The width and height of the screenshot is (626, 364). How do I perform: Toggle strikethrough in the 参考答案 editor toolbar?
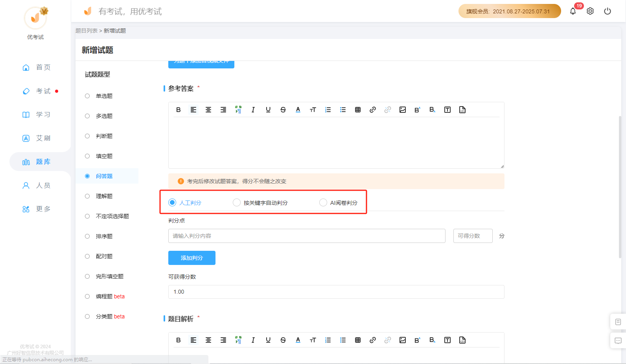(x=283, y=110)
